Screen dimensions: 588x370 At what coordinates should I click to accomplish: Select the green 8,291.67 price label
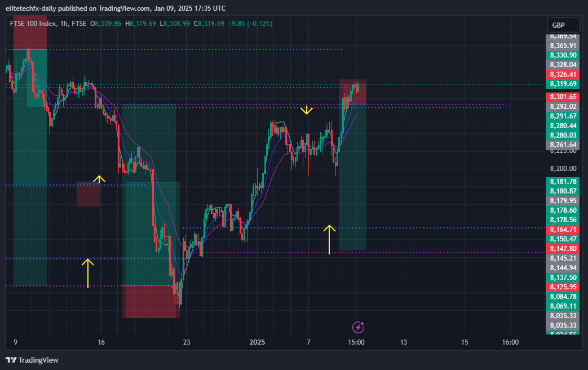coord(563,116)
